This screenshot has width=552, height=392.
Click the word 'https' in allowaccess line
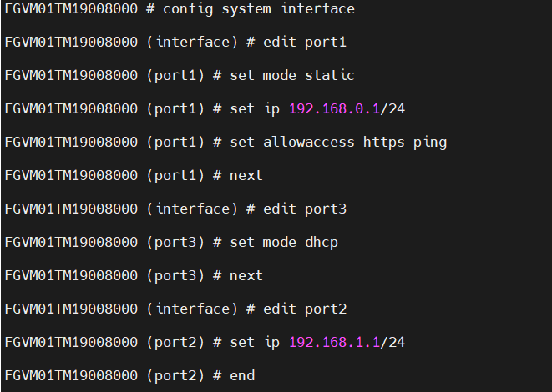[383, 142]
